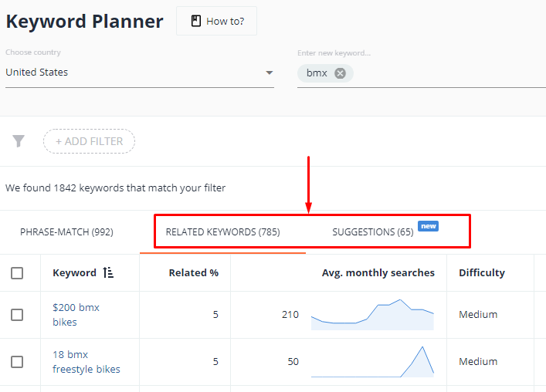Open the 18 bmx freestyle bikes link
The image size is (546, 392).
pos(86,362)
